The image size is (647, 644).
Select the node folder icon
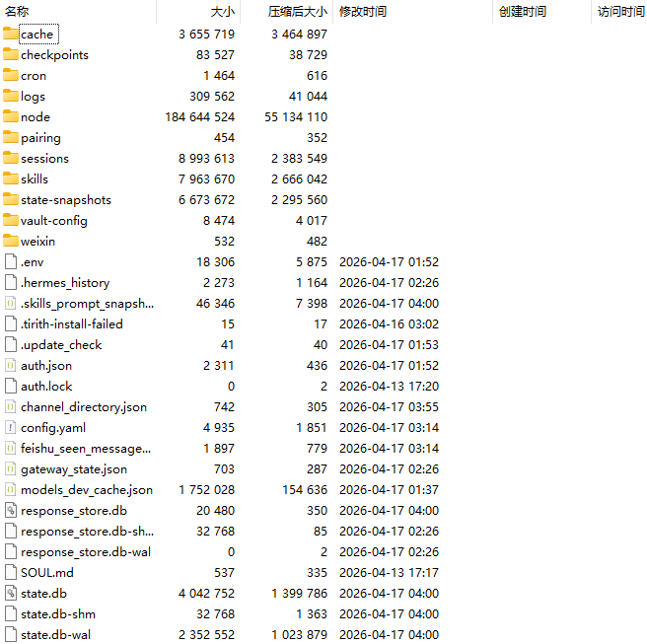click(x=11, y=117)
